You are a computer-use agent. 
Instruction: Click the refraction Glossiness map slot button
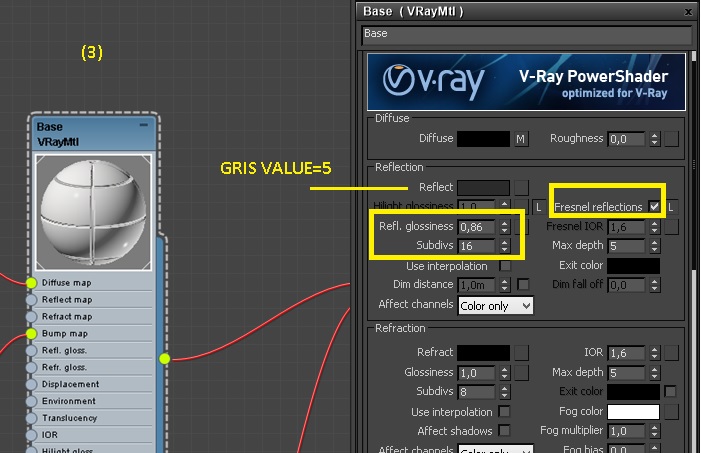pyautogui.click(x=521, y=373)
